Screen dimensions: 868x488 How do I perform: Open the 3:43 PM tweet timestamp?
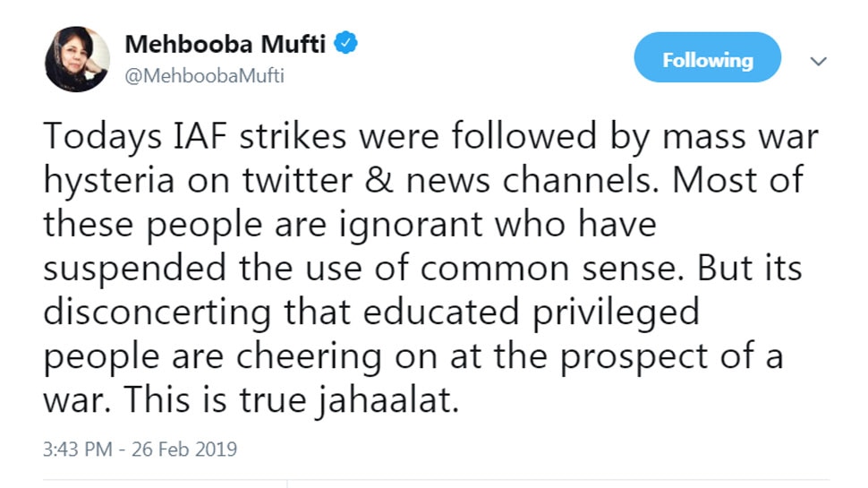point(78,449)
